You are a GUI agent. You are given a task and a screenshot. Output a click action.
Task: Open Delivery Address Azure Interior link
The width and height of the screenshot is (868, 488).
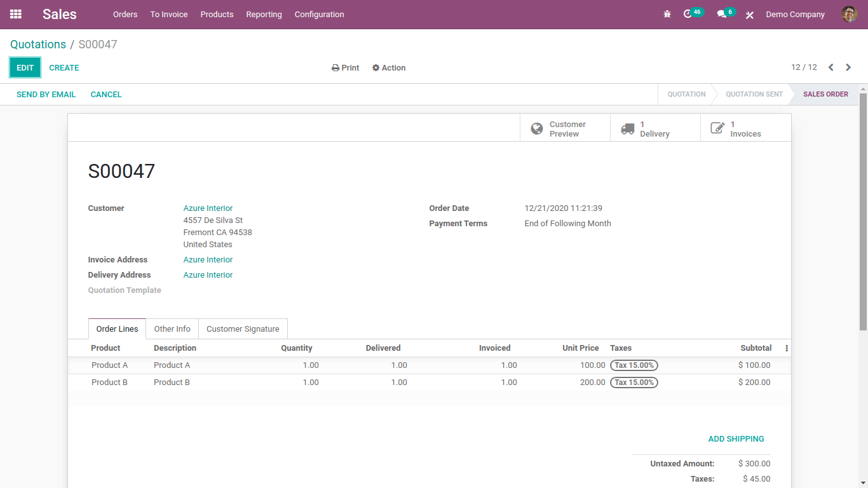pyautogui.click(x=208, y=275)
